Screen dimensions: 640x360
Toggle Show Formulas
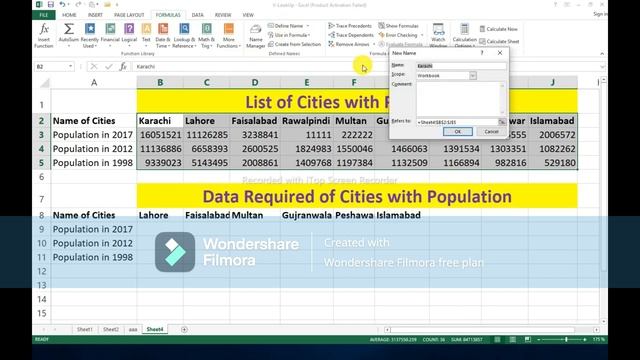pos(398,26)
